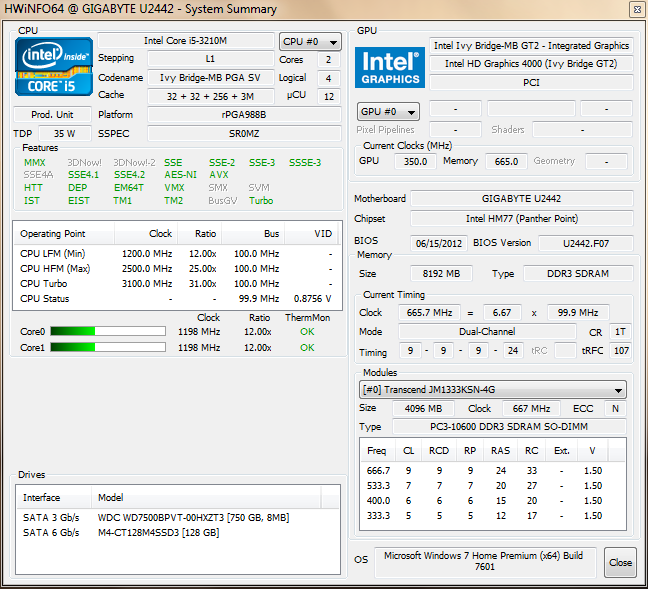Click the GPU clock 350.0 field

click(415, 161)
